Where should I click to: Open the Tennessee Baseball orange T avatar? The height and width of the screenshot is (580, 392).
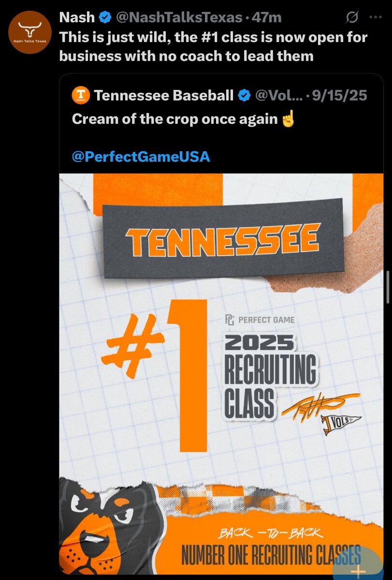[x=81, y=96]
